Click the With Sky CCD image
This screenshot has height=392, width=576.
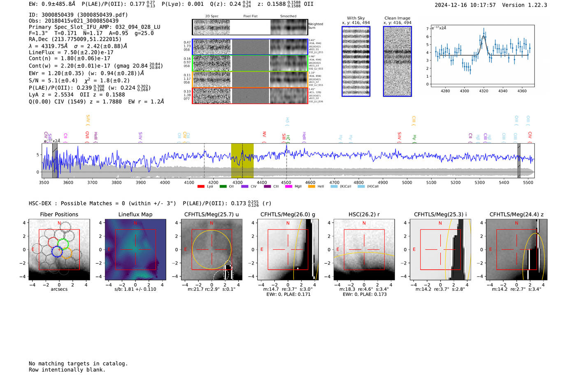tap(356, 61)
